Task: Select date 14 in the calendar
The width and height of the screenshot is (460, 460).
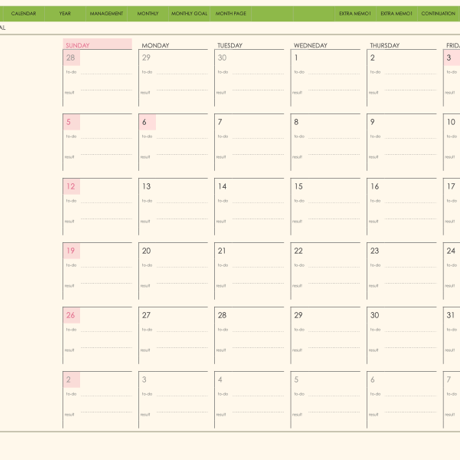Action: click(222, 186)
